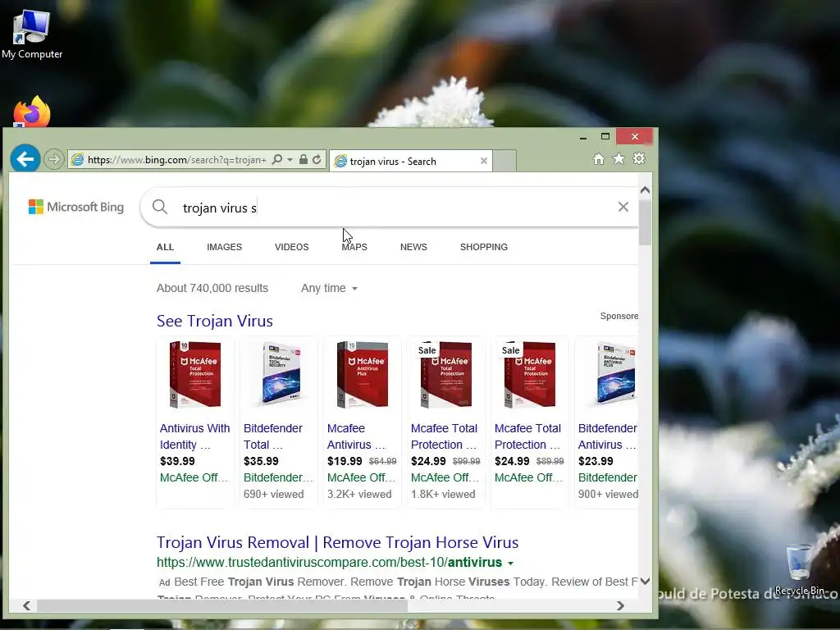Click the horizontal scrollbar thumb
The image size is (840, 630).
(222, 605)
